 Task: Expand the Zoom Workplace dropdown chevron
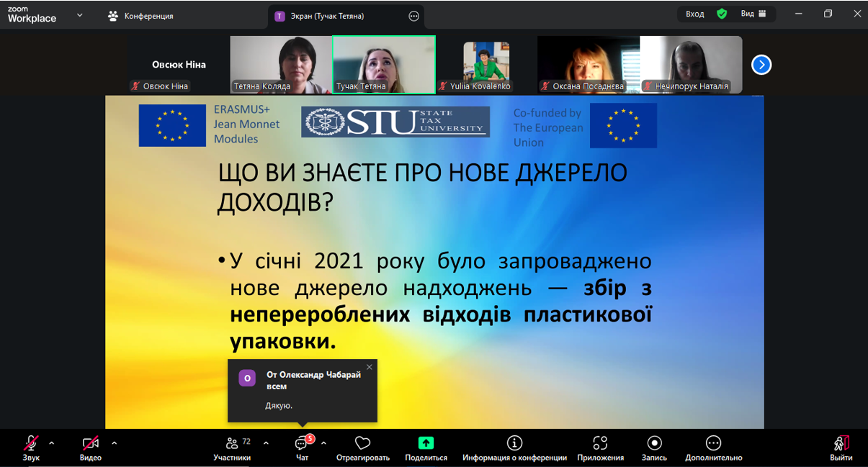pyautogui.click(x=79, y=14)
